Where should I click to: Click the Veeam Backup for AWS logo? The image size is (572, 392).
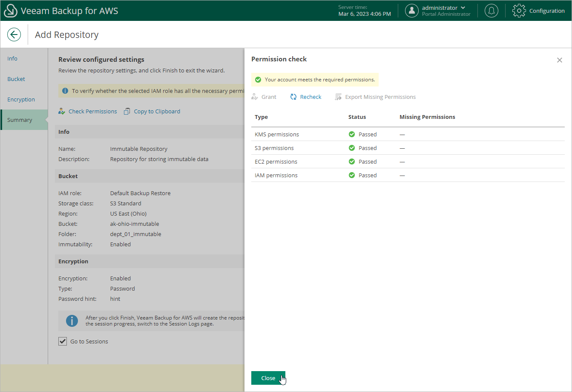pyautogui.click(x=11, y=10)
